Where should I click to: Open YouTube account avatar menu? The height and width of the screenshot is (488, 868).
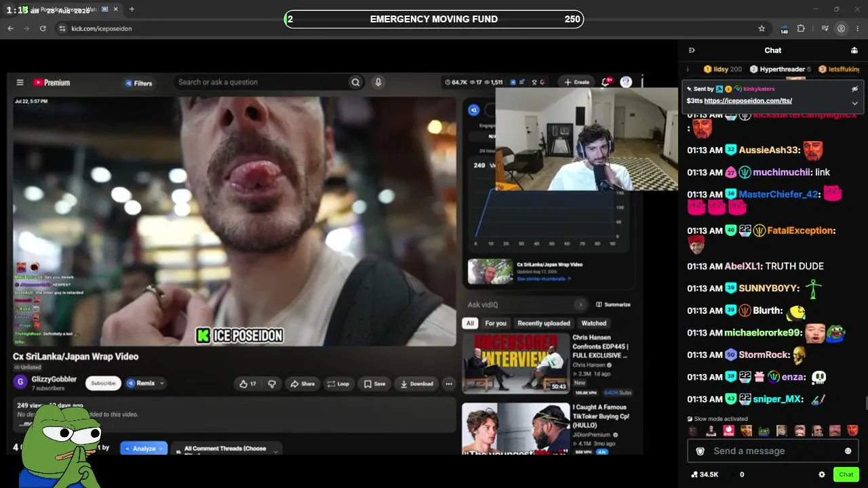(x=626, y=82)
